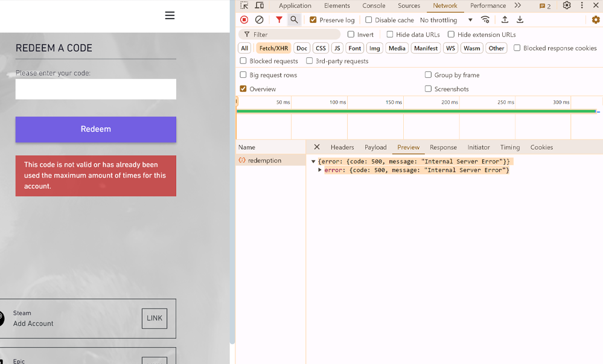Show more DevTools tabs chevron
This screenshot has width=603, height=364.
[518, 5]
